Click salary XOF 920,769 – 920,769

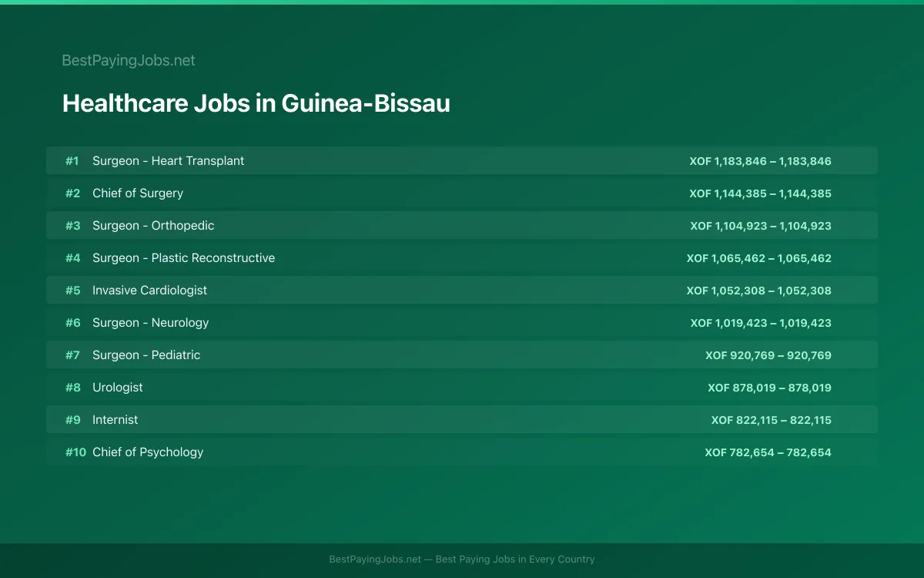point(768,355)
